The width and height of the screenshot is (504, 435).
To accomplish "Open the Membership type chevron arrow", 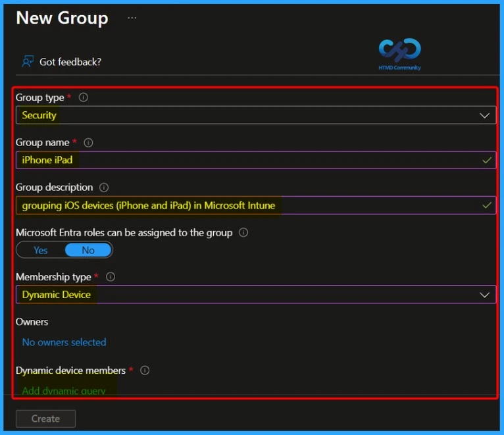I will tap(484, 295).
